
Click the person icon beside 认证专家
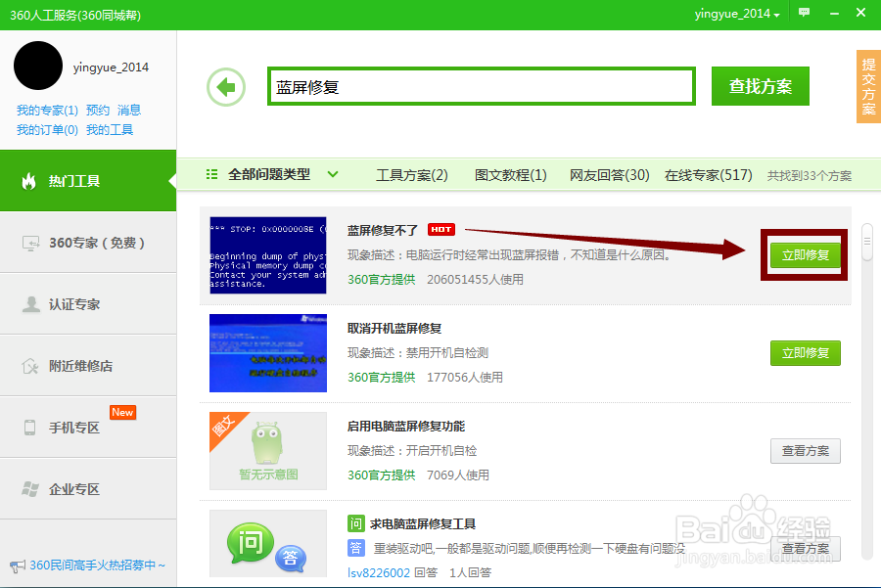(31, 304)
